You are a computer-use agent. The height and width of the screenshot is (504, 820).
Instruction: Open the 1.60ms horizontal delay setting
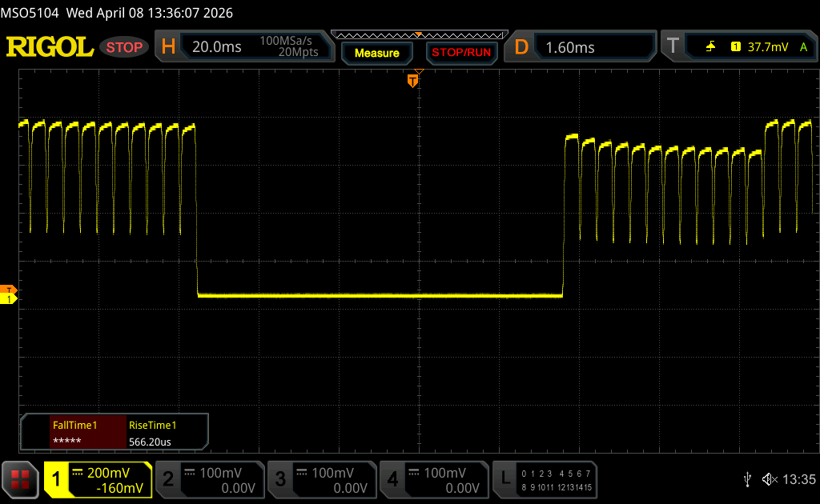click(x=593, y=47)
